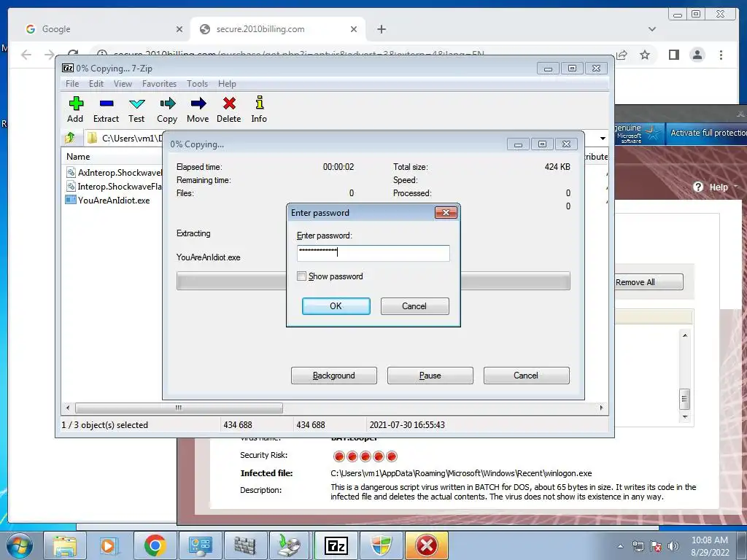The width and height of the screenshot is (747, 560).
Task: Click the Extract toolbar icon
Action: pos(106,109)
